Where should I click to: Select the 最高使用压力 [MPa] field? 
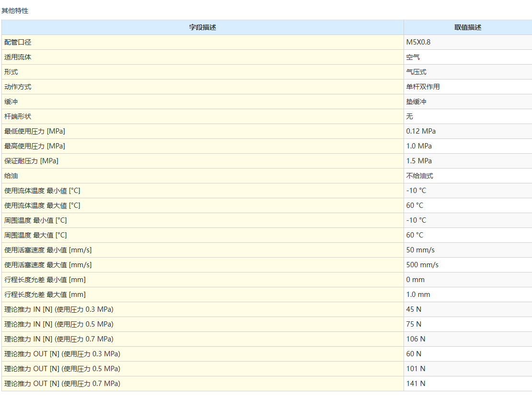[35, 146]
